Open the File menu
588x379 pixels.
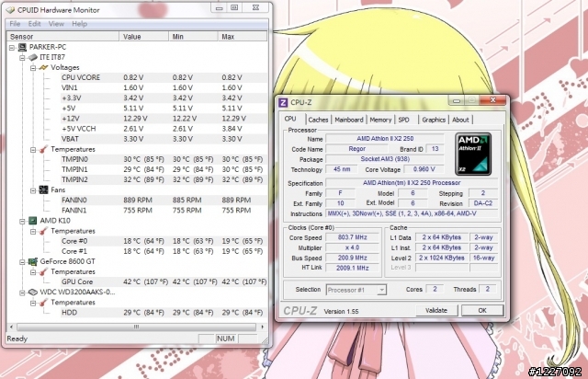[15, 24]
